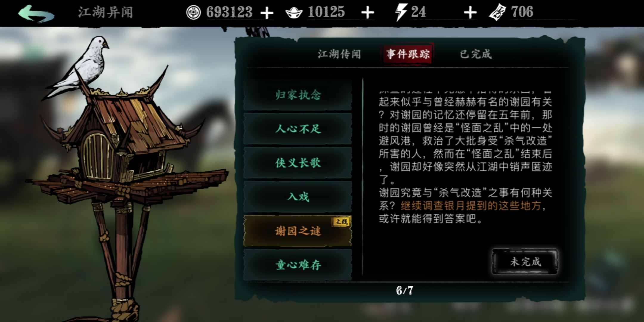
Task: Tap the silver ingot currency icon
Action: (294, 13)
